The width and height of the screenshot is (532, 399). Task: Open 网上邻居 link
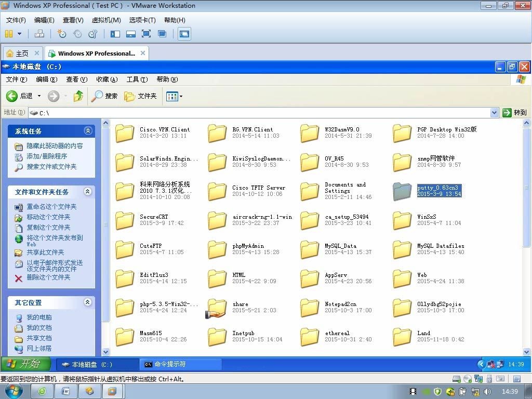coord(39,349)
